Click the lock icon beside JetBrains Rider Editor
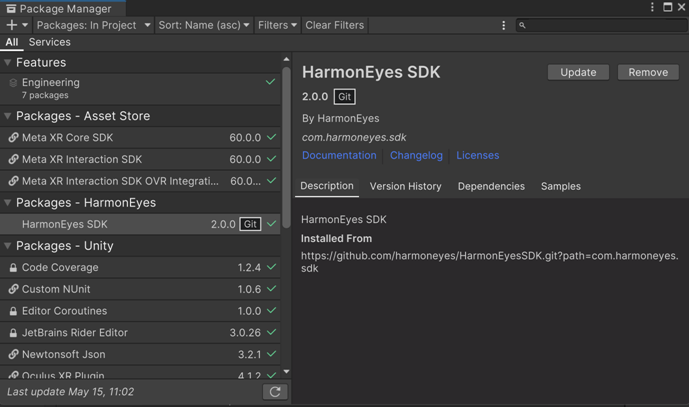Viewport: 689px width, 407px height. coord(13,332)
